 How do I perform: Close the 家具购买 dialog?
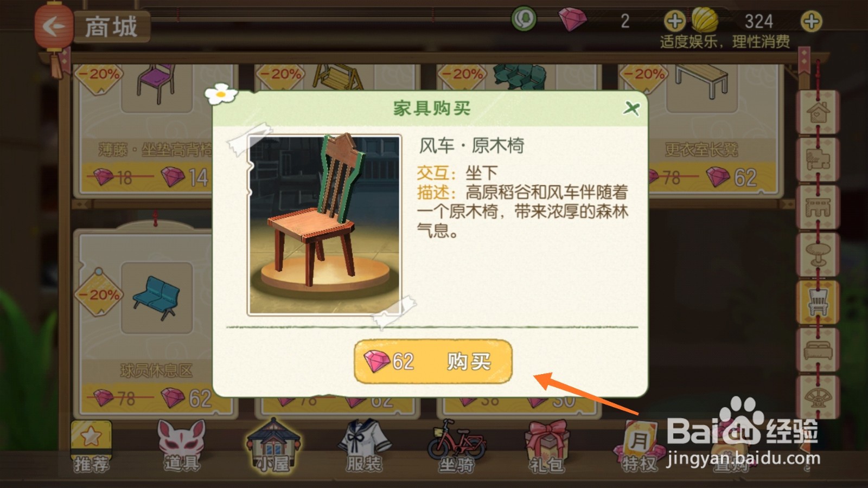[631, 108]
